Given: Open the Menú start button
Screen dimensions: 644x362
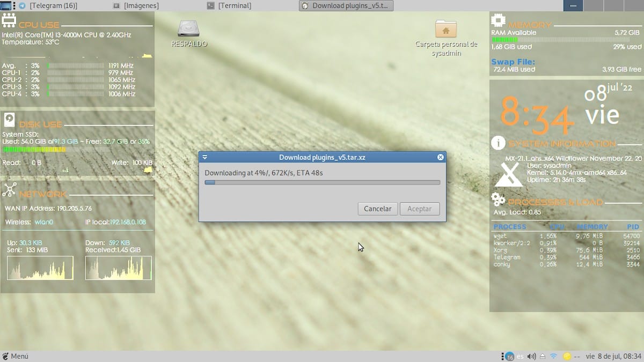Looking at the screenshot, I should tap(15, 356).
